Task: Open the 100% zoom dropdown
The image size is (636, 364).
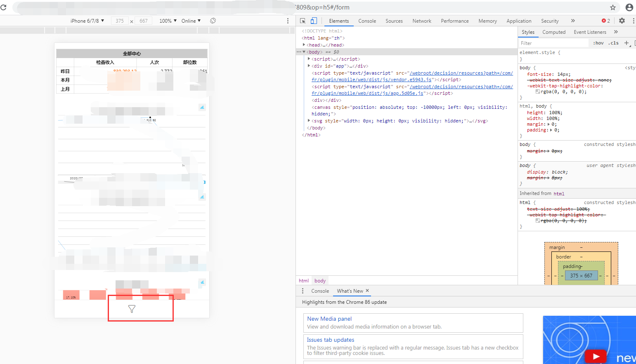Action: click(168, 21)
